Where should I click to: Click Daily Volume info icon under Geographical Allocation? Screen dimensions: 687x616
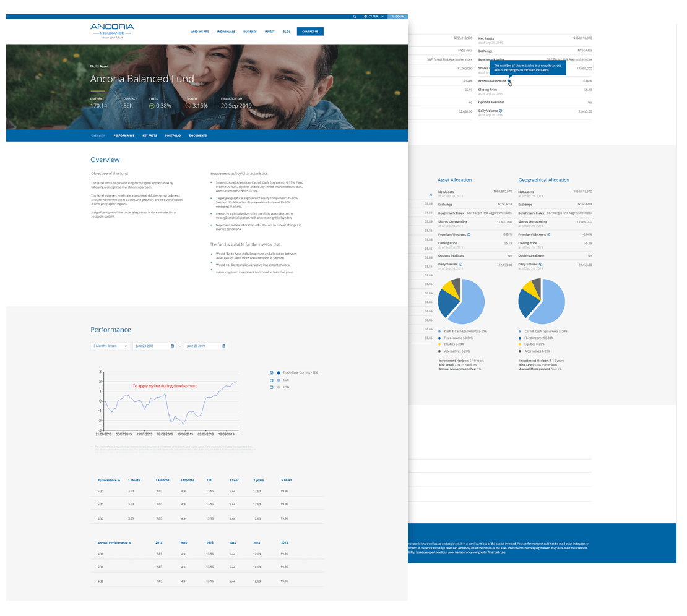pyautogui.click(x=541, y=265)
